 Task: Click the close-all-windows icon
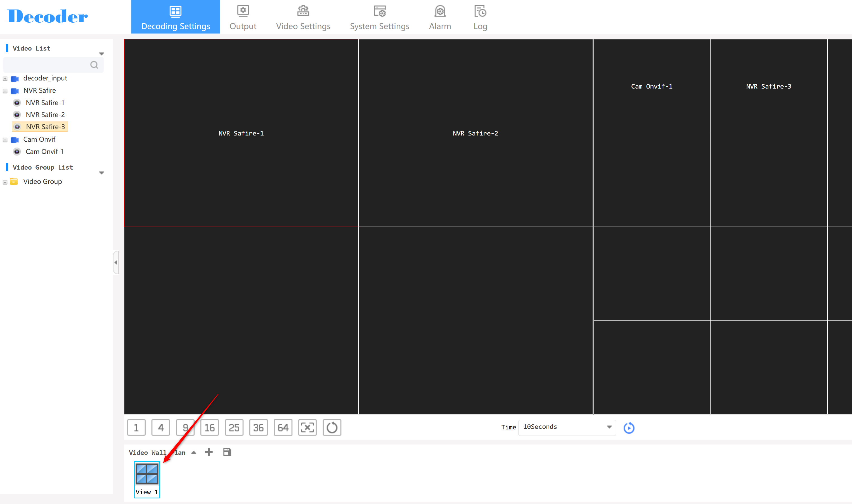(x=307, y=427)
